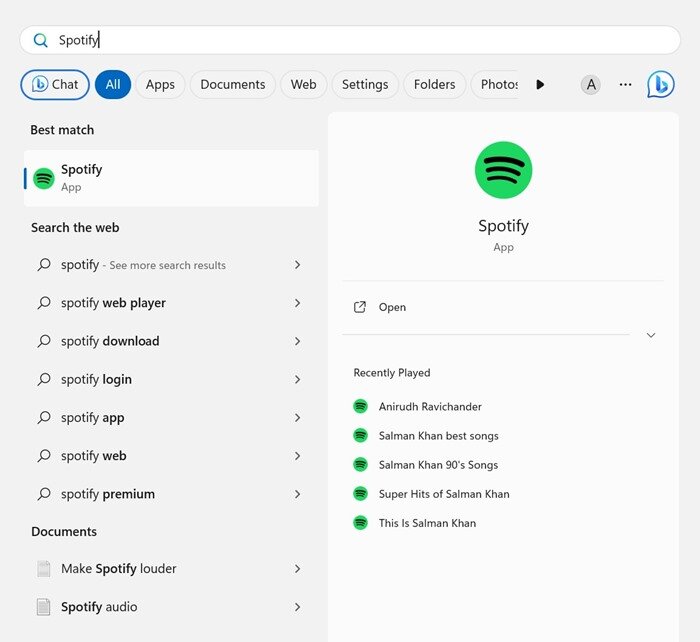The image size is (700, 642).
Task: Click the Spotify app icon in Best match
Action: click(x=44, y=179)
